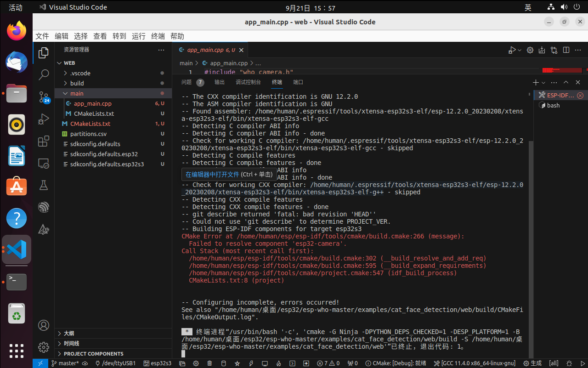This screenshot has width=588, height=368.
Task: Open the Accounts menu
Action: click(44, 325)
